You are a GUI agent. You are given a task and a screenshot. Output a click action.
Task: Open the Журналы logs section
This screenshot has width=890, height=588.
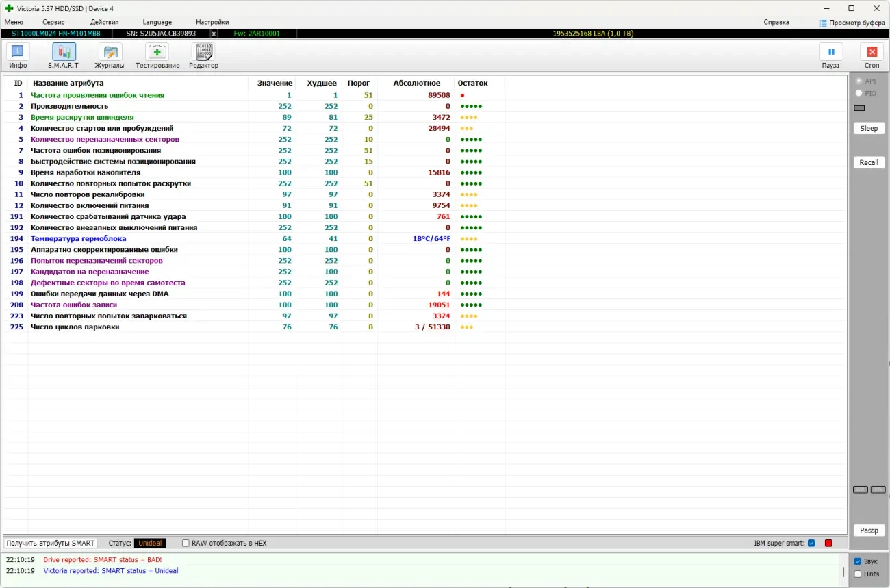(x=110, y=53)
